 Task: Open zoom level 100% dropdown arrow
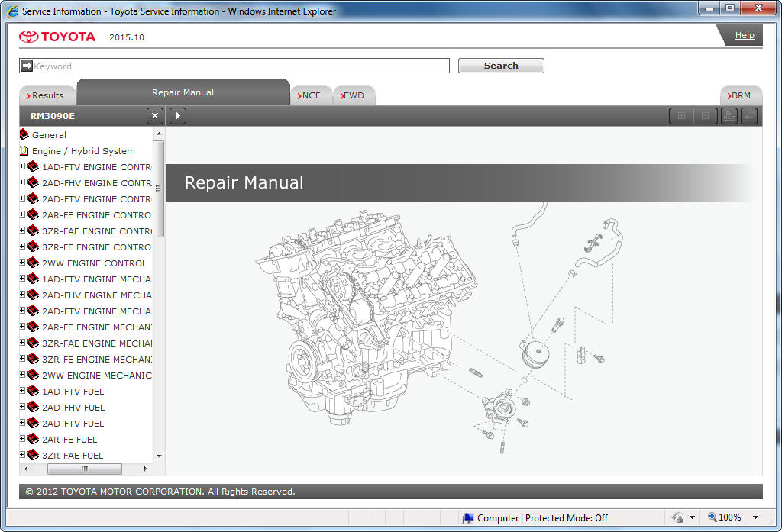pos(755,517)
